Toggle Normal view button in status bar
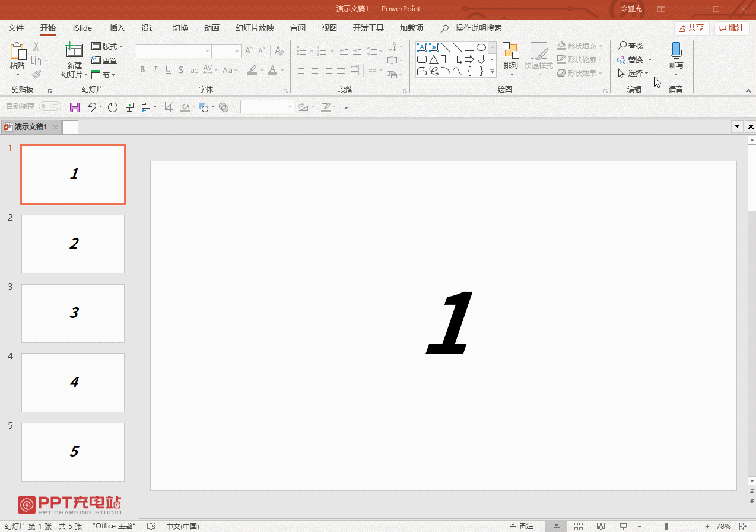This screenshot has height=532, width=756. click(556, 526)
